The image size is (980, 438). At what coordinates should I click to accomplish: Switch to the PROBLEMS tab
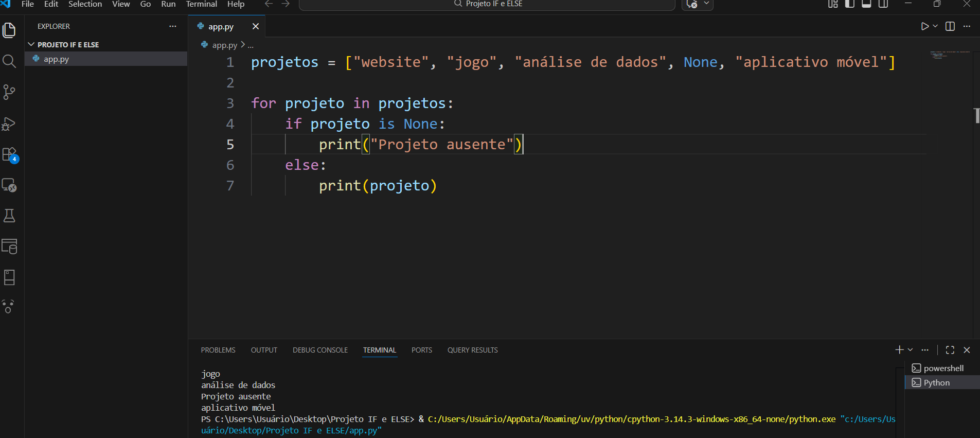pyautogui.click(x=218, y=350)
